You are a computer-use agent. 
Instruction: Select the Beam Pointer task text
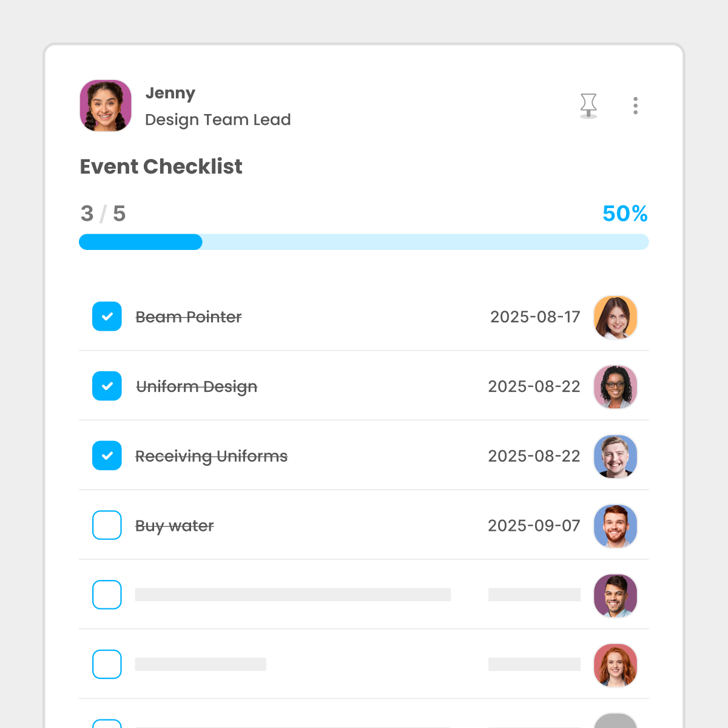pyautogui.click(x=189, y=317)
